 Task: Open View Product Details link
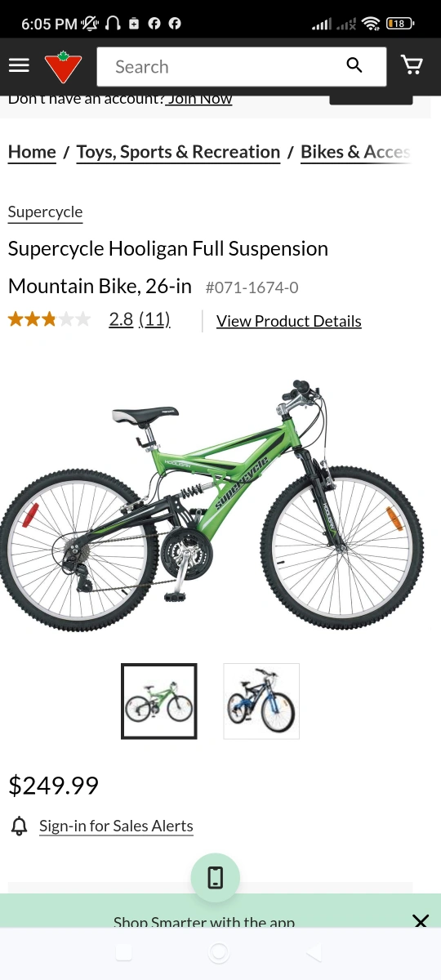pos(289,321)
